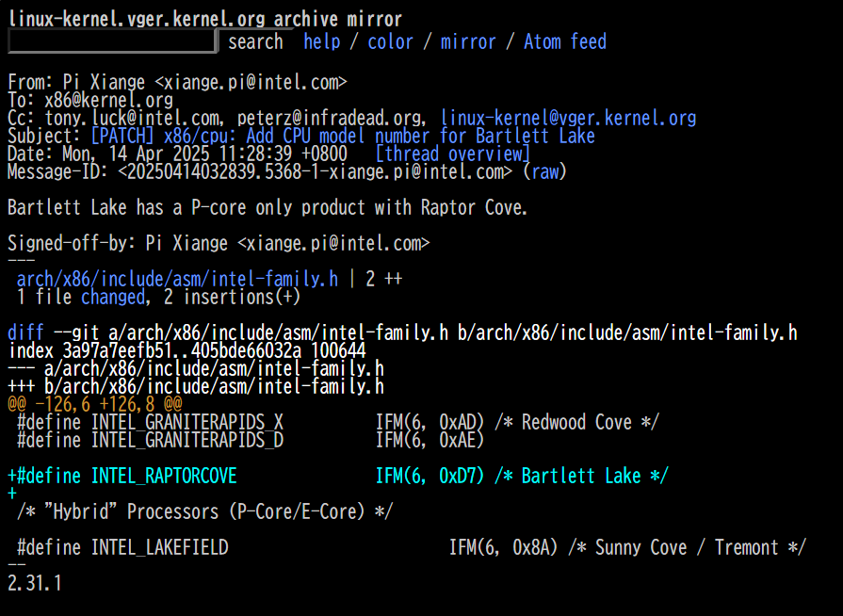The image size is (843, 616).
Task: Click the @@ -126,6 +126,8 @@ hunk header
Action: (95, 404)
